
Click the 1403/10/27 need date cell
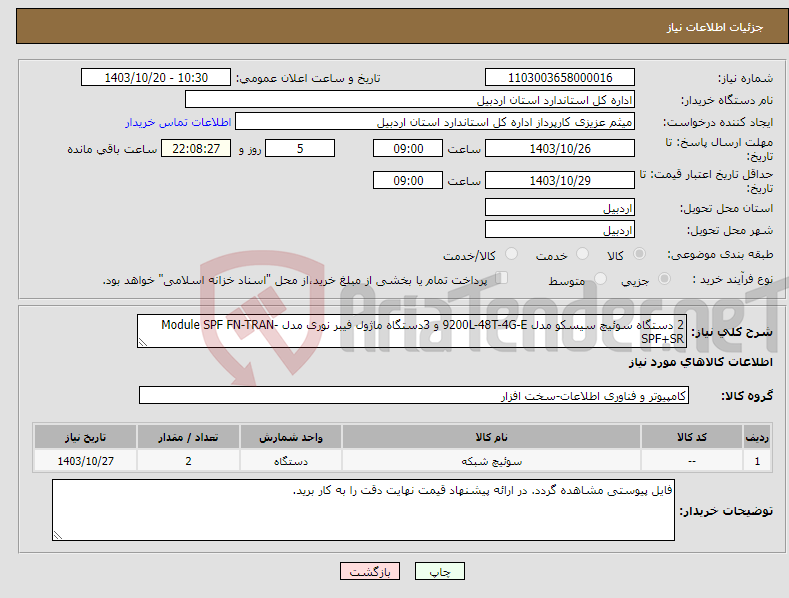coord(86,461)
